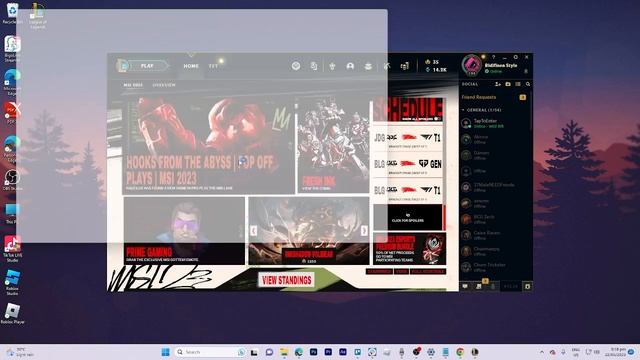Open the esports fandom bundle banner
The image size is (640, 360).
(x=409, y=249)
